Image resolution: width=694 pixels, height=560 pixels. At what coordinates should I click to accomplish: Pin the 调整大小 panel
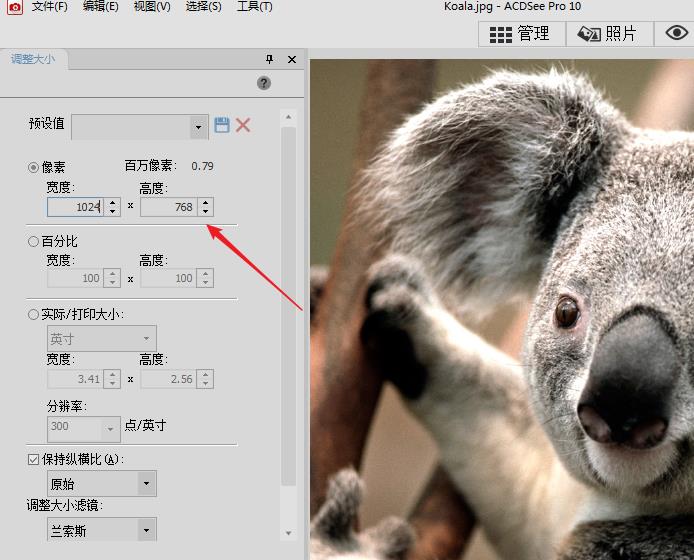(269, 59)
